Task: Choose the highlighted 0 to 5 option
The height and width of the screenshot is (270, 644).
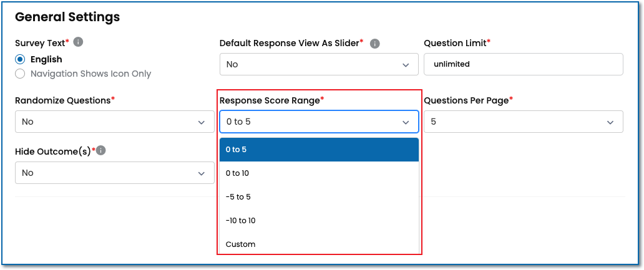Action: click(318, 150)
